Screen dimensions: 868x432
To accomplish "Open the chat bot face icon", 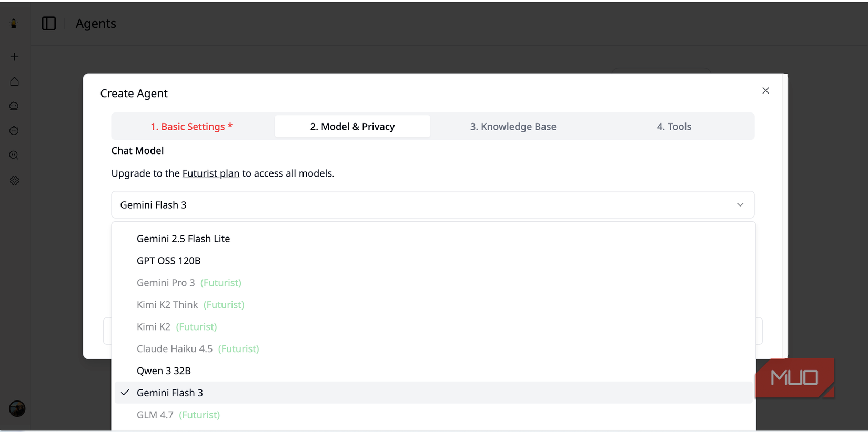I will [14, 106].
